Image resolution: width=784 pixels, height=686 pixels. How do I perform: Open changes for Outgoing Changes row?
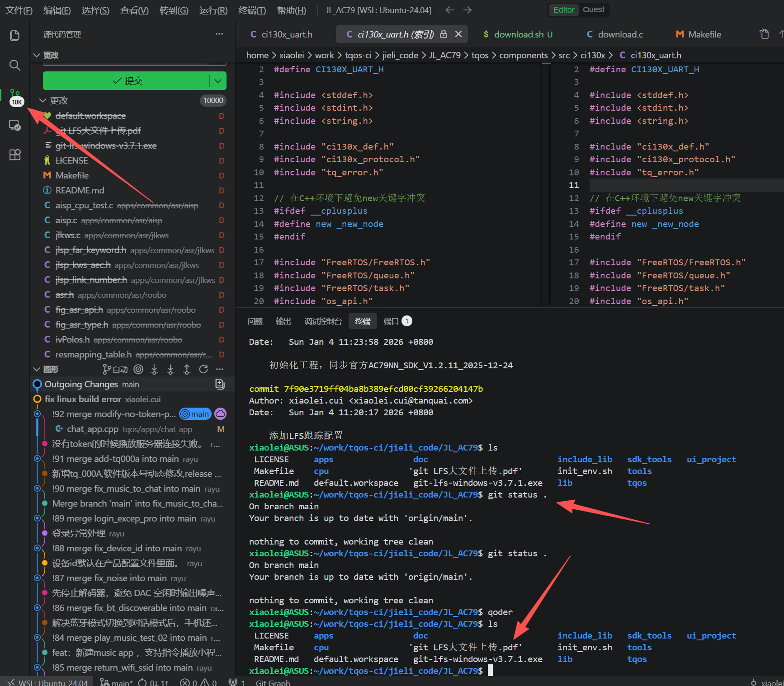[x=220, y=384]
